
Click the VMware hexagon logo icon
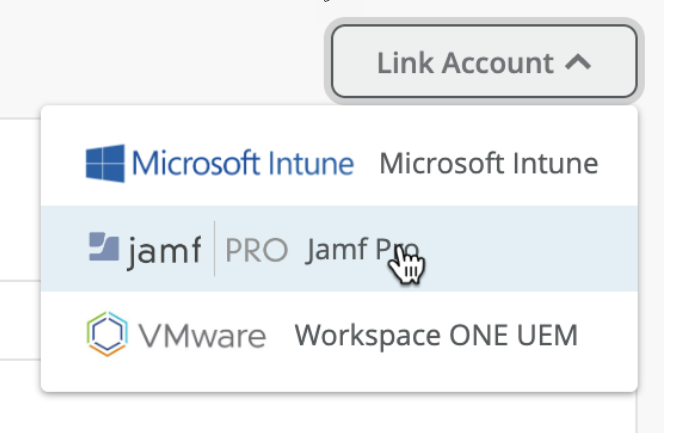coord(106,335)
